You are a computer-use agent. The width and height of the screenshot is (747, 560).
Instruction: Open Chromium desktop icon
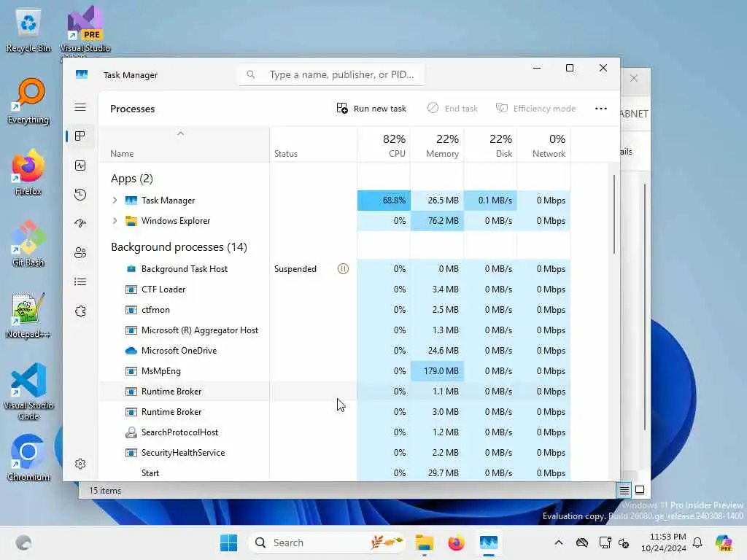pos(28,458)
